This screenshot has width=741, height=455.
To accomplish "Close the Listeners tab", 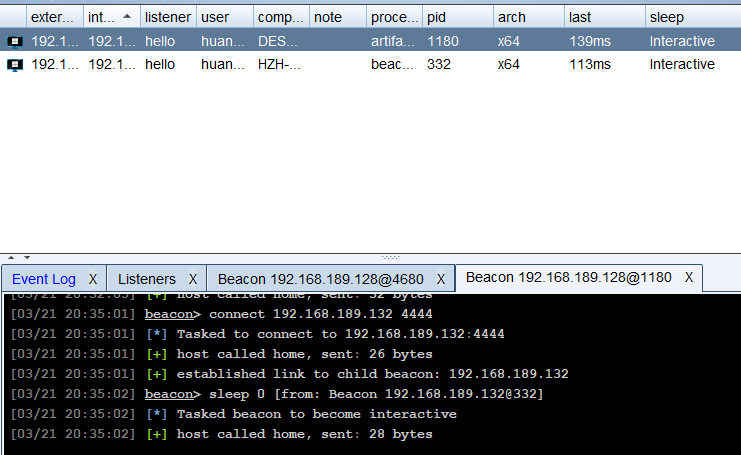I will point(193,279).
